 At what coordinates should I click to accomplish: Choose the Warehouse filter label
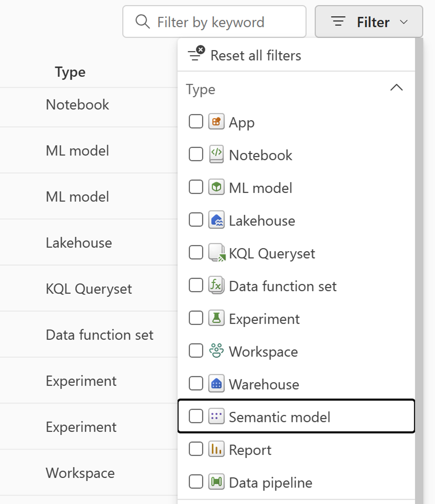coord(264,384)
